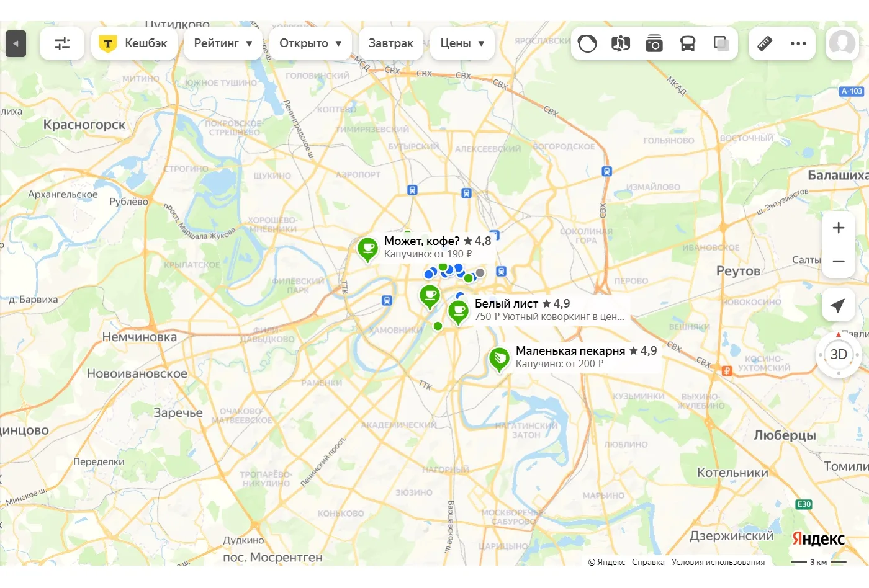
Task: Expand the Цены dropdown
Action: click(x=462, y=43)
